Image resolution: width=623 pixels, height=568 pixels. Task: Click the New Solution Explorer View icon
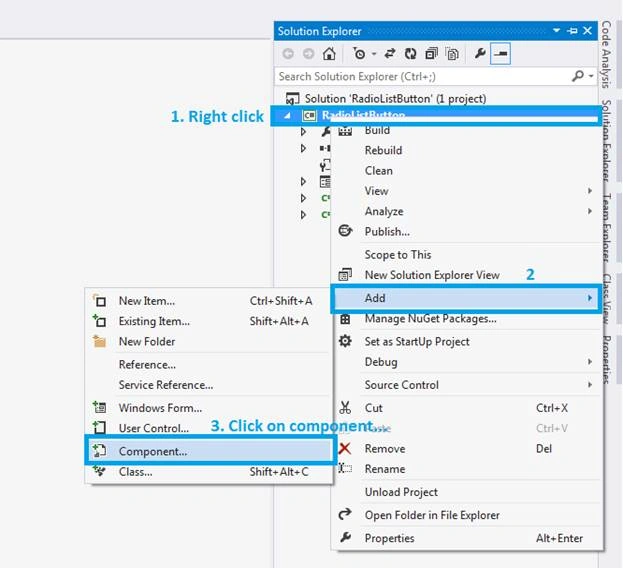(345, 274)
